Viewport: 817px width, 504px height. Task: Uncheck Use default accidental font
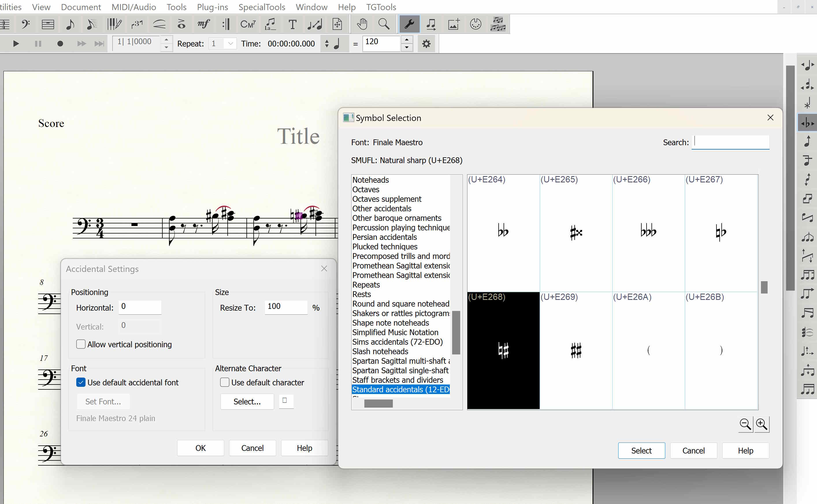81,382
